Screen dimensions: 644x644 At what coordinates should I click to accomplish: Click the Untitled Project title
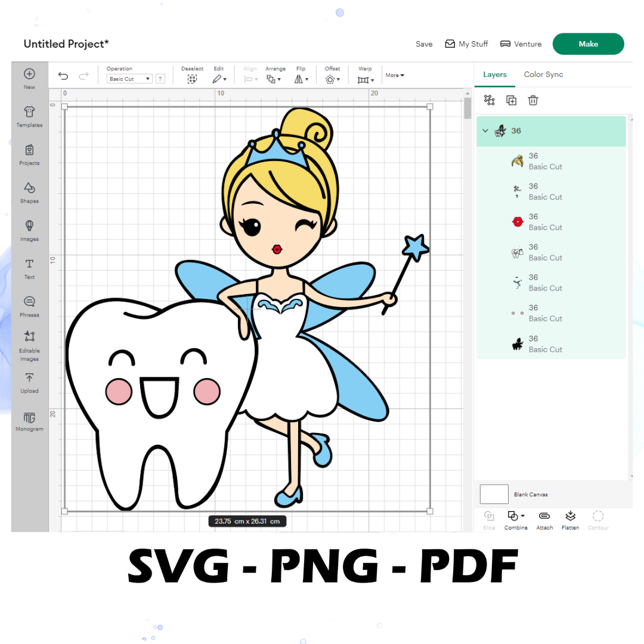[66, 44]
